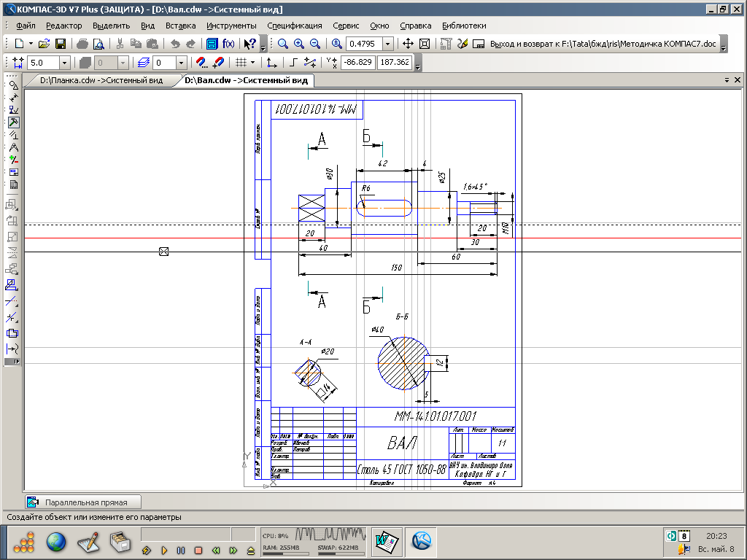Click the taskbar player progress bar

186,534
